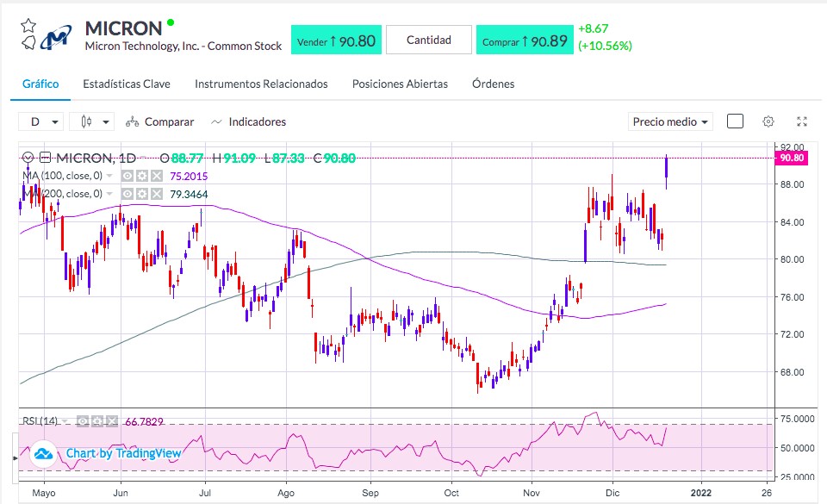Viewport: 827px width, 504px height.
Task: Open settings for the MA 100 indicator
Action: [x=142, y=176]
